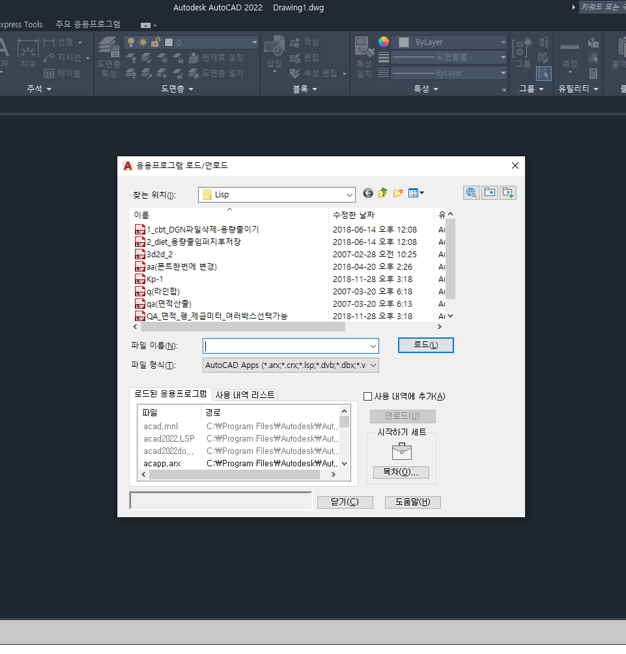This screenshot has height=654, width=626.
Task: Click the calculator icon in Utilities panel
Action: point(593,74)
